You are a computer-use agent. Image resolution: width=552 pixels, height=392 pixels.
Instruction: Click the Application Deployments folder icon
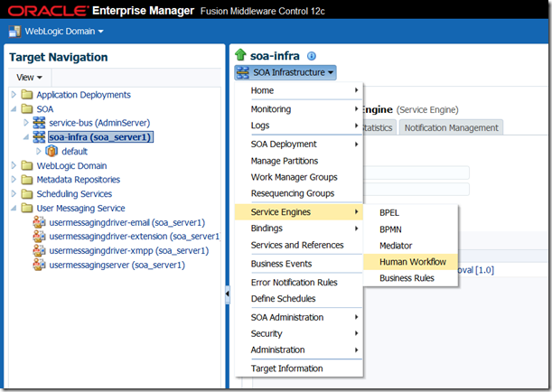(26, 95)
